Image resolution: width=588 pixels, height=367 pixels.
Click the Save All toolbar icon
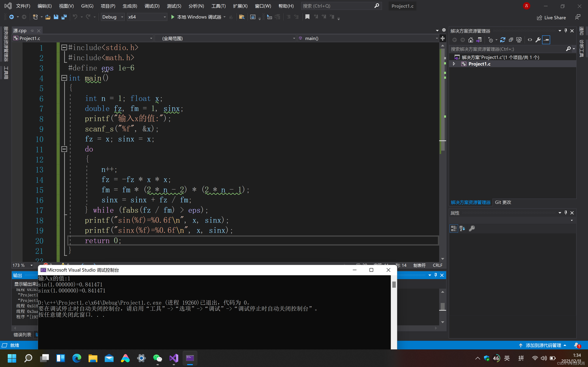(64, 17)
